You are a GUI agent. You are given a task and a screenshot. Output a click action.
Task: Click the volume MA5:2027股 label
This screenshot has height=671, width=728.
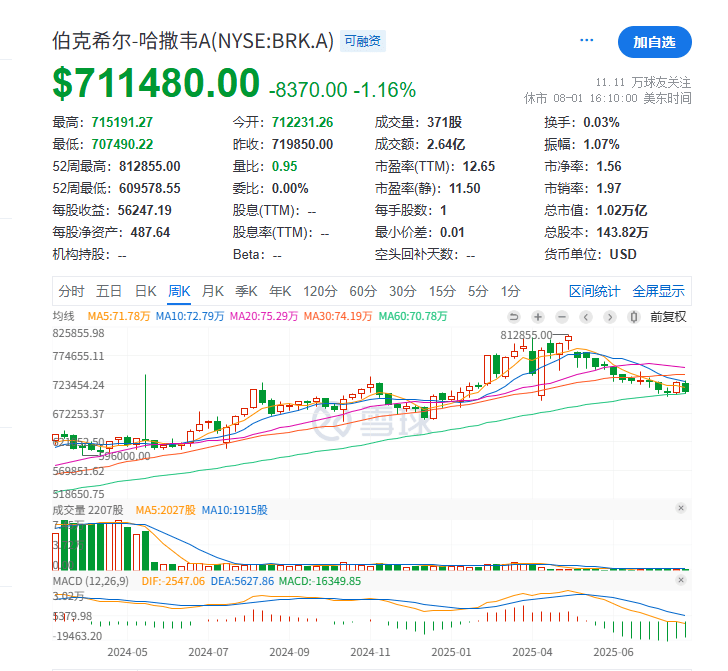tap(166, 510)
